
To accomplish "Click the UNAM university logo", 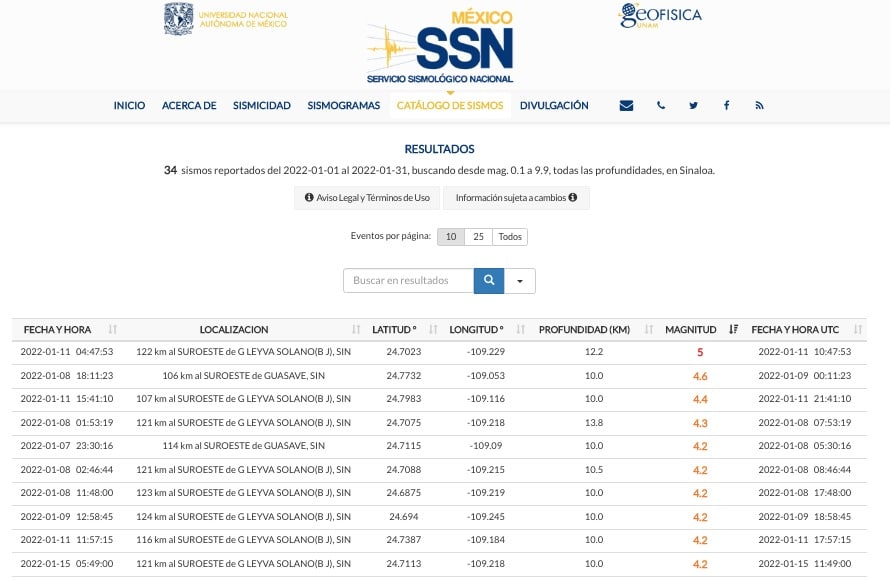I will (226, 19).
